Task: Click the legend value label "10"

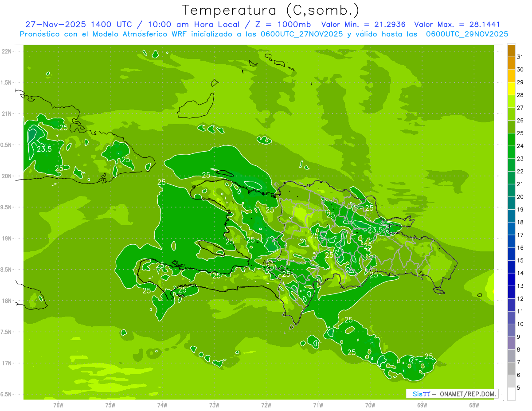Action: click(520, 324)
